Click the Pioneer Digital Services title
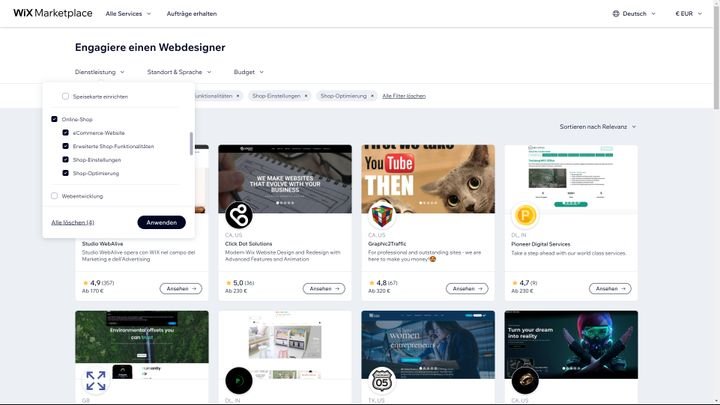Viewport: 720px width, 405px height. click(540, 244)
